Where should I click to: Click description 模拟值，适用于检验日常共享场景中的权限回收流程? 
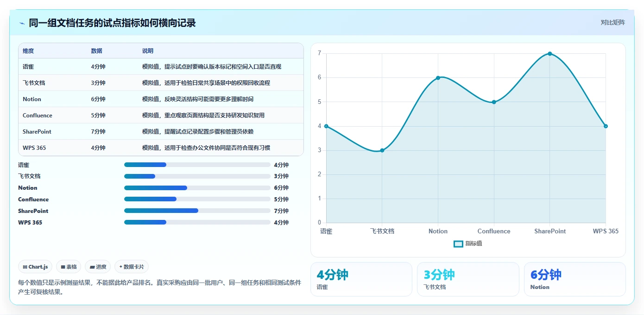click(206, 83)
